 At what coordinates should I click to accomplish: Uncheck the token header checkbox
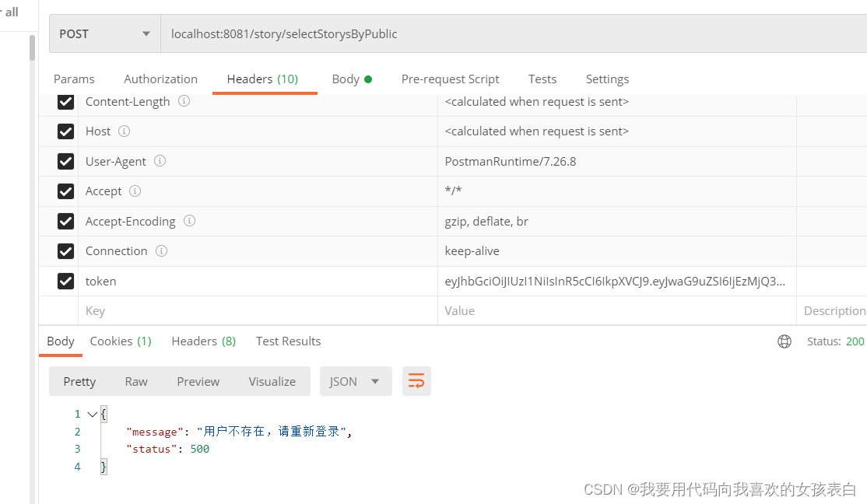[x=66, y=281]
